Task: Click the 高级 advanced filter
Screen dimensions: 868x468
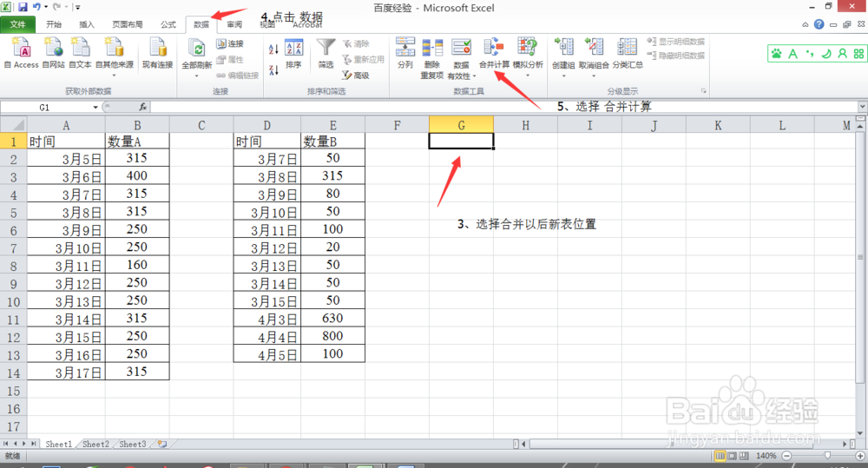Action: pos(355,76)
